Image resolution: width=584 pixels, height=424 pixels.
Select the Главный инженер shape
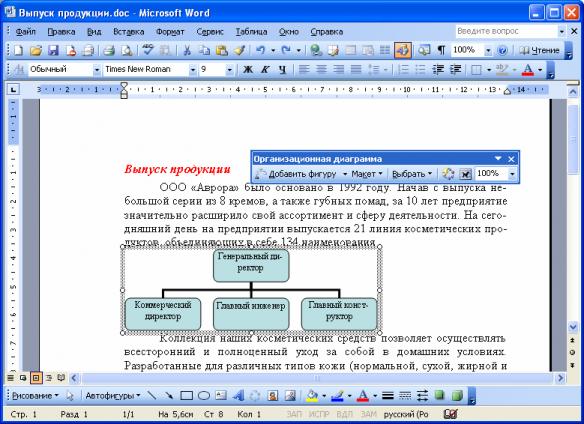pos(251,314)
